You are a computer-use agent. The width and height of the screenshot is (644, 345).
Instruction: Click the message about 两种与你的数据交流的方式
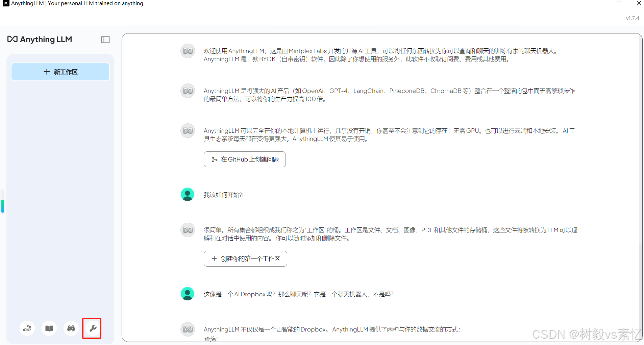click(332, 329)
